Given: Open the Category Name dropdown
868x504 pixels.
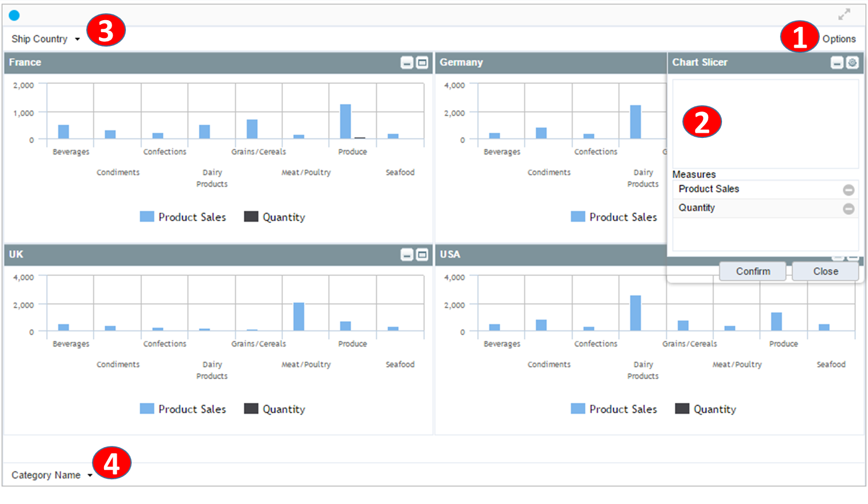Looking at the screenshot, I should click(x=52, y=475).
